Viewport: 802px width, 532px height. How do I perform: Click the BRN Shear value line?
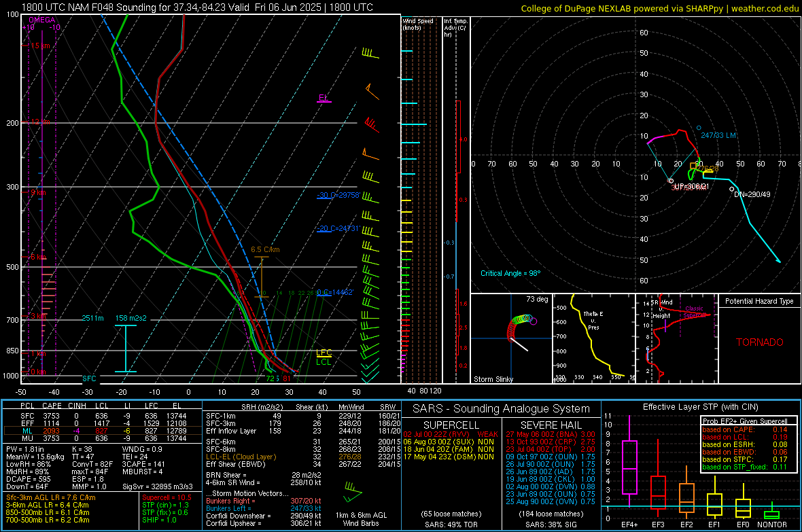(264, 475)
